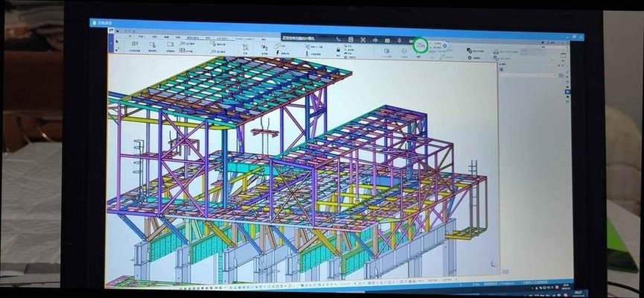The height and width of the screenshot is (298, 644).
Task: Click the pin icon in remote toolbar
Action: click(x=400, y=39)
